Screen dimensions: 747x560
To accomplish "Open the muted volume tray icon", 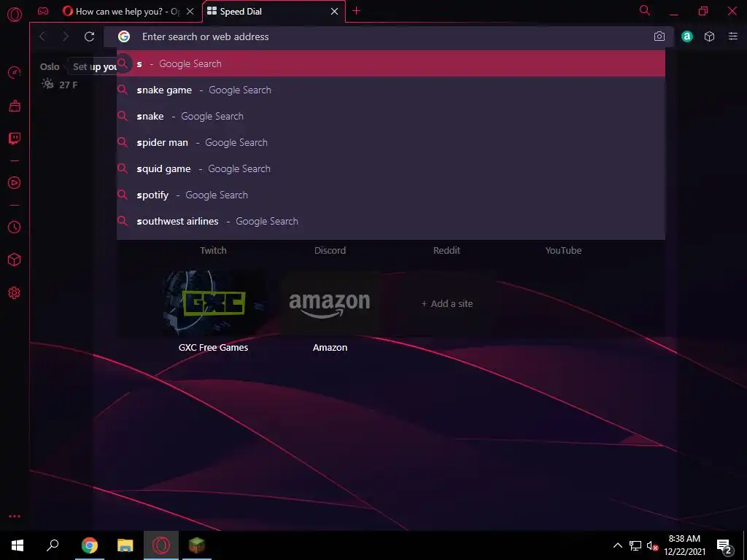I will [x=653, y=545].
